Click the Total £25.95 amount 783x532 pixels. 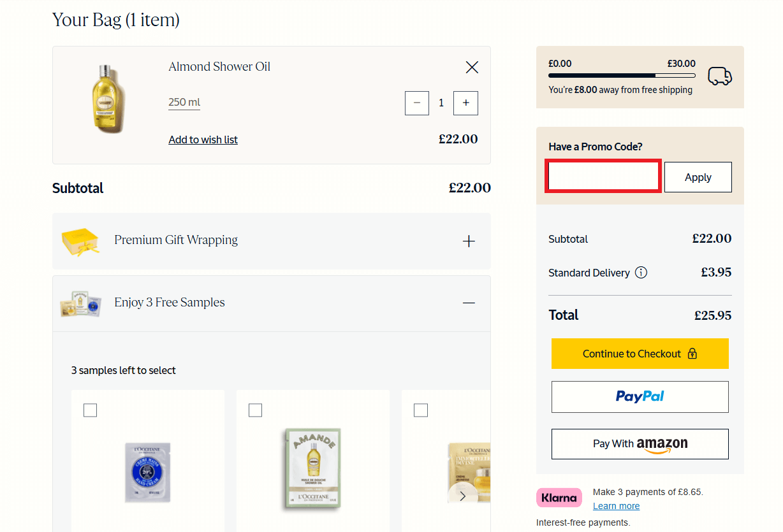coord(713,315)
